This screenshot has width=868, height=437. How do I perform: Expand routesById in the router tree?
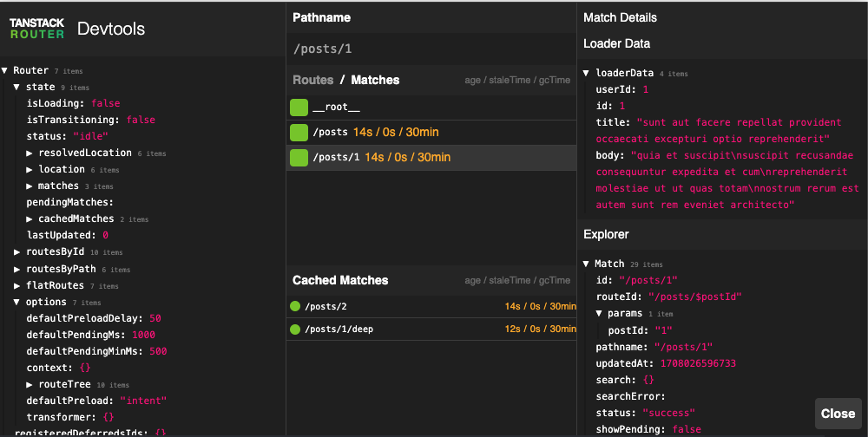click(x=17, y=251)
